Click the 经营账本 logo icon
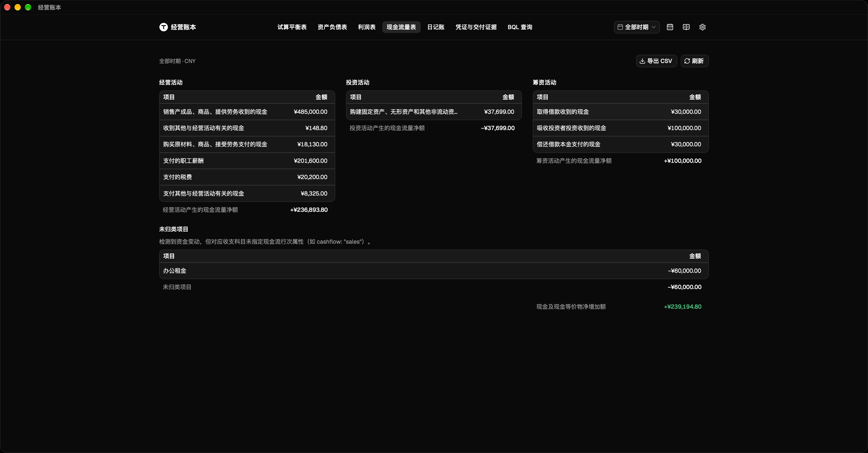The image size is (868, 453). (163, 27)
